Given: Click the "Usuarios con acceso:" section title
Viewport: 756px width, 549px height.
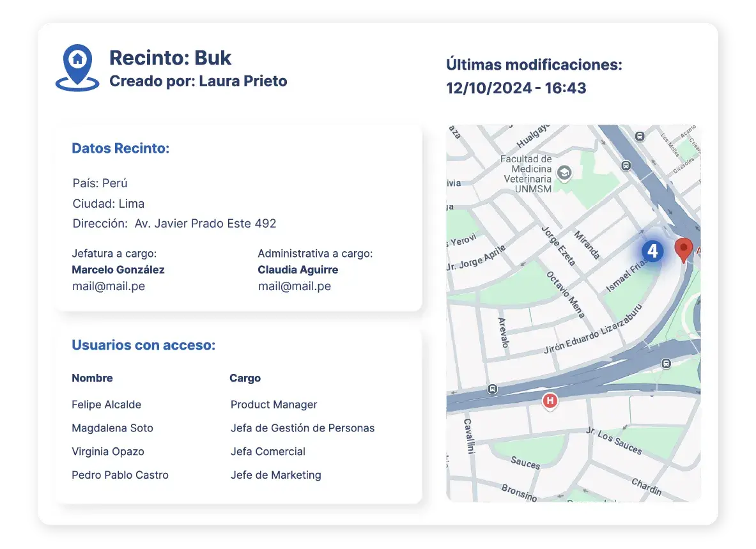Looking at the screenshot, I should 144,345.
